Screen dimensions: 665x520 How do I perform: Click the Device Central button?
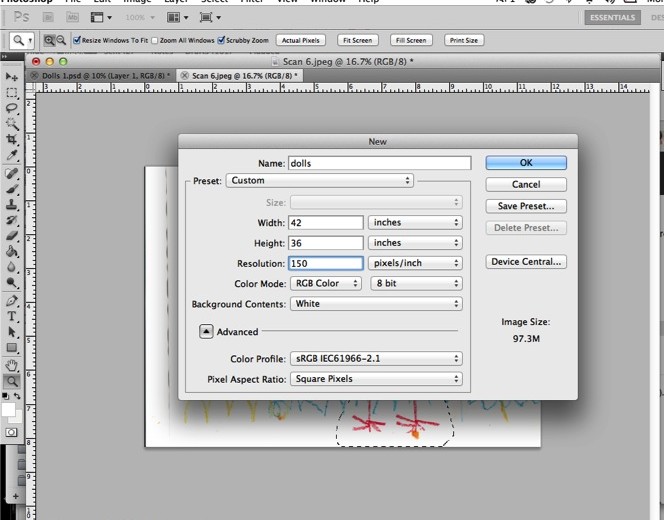[526, 262]
